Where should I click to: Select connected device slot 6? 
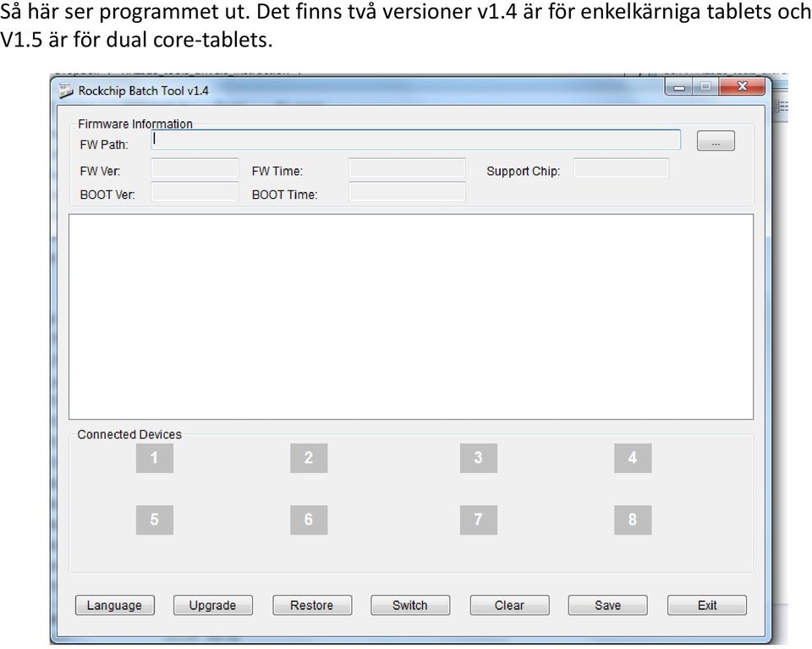click(309, 520)
